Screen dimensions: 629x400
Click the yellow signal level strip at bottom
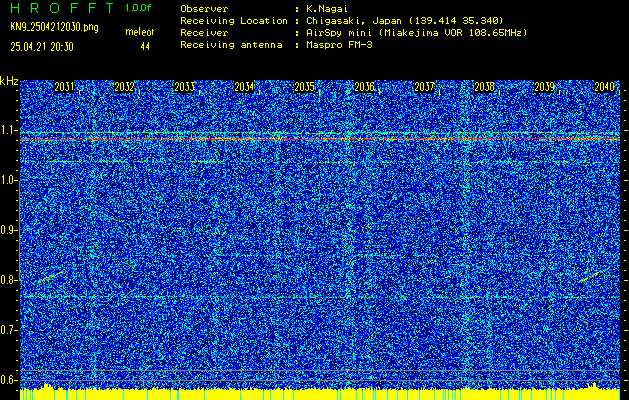[x=320, y=394]
